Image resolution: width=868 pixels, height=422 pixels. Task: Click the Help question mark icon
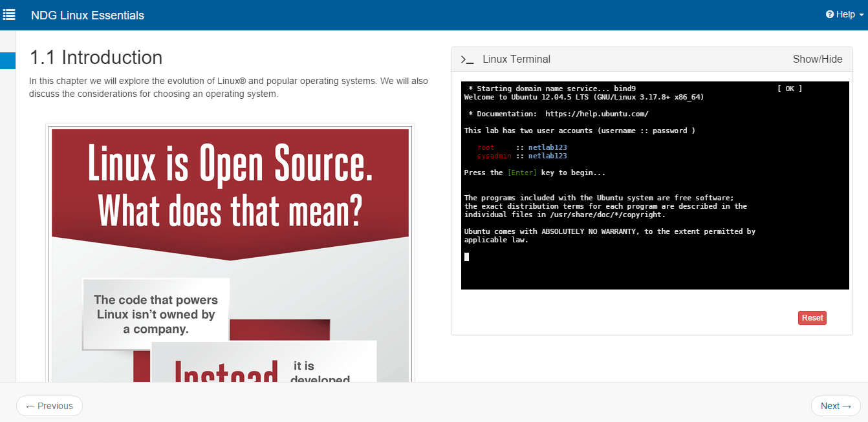(x=830, y=15)
